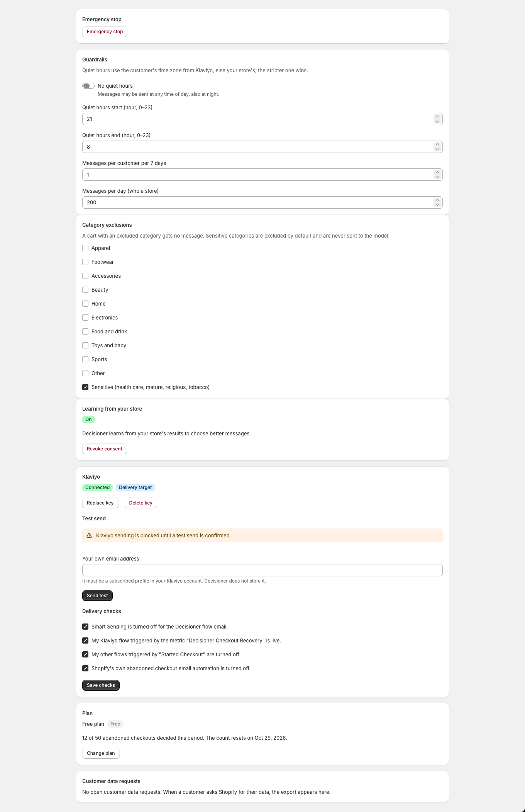This screenshot has width=525, height=812.
Task: Click the Replace key button
Action: (100, 503)
